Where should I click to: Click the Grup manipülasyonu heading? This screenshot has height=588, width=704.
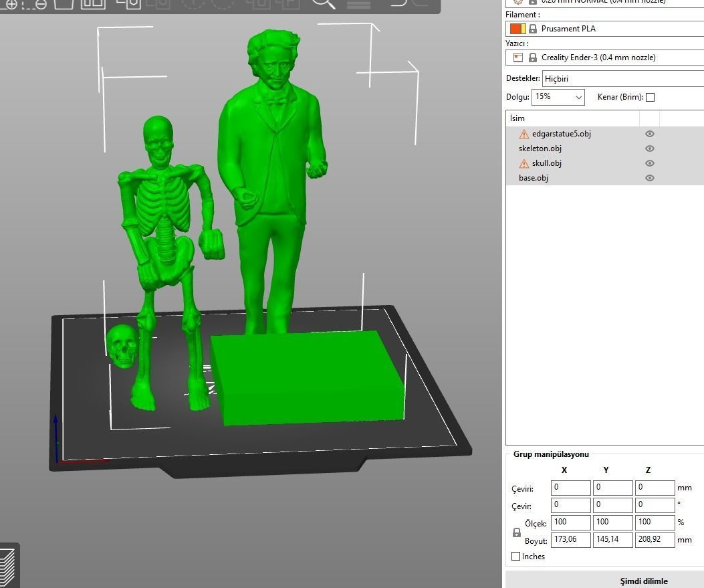(x=551, y=454)
